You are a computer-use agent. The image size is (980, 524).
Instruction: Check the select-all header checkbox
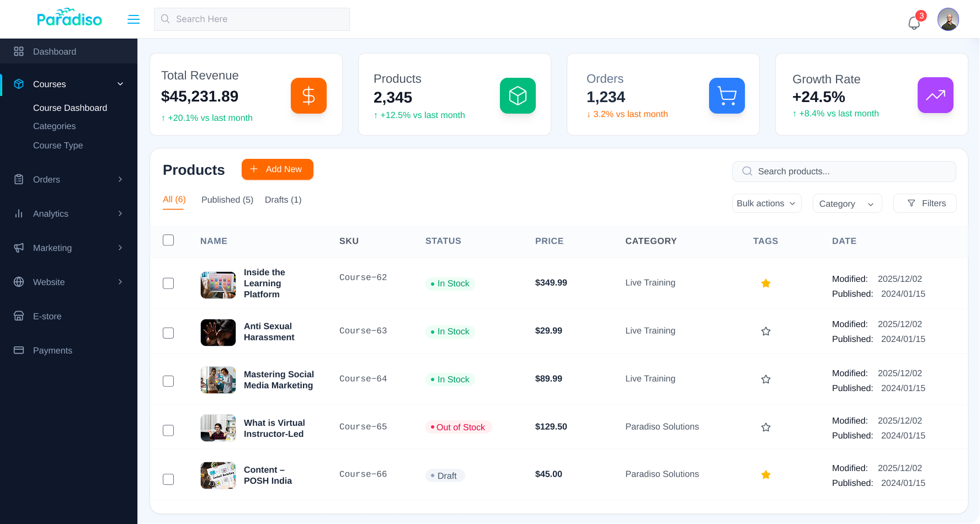pos(168,240)
